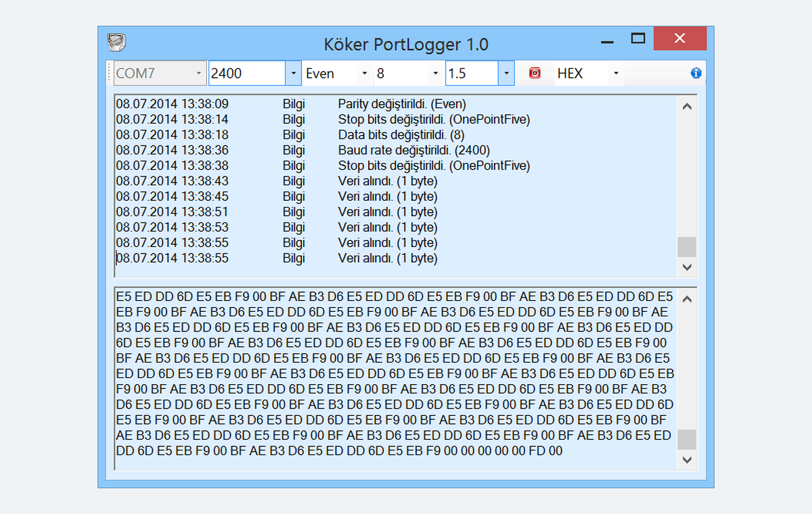Maximize the PortLogger window

638,39
